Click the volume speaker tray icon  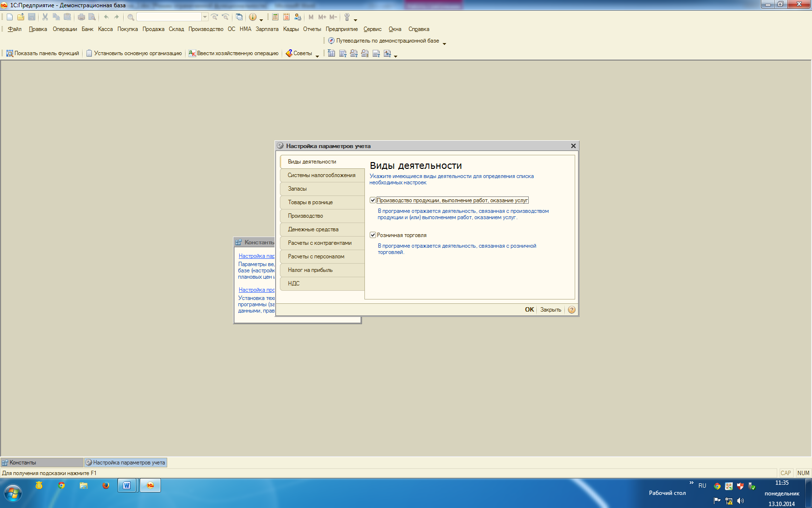740,501
